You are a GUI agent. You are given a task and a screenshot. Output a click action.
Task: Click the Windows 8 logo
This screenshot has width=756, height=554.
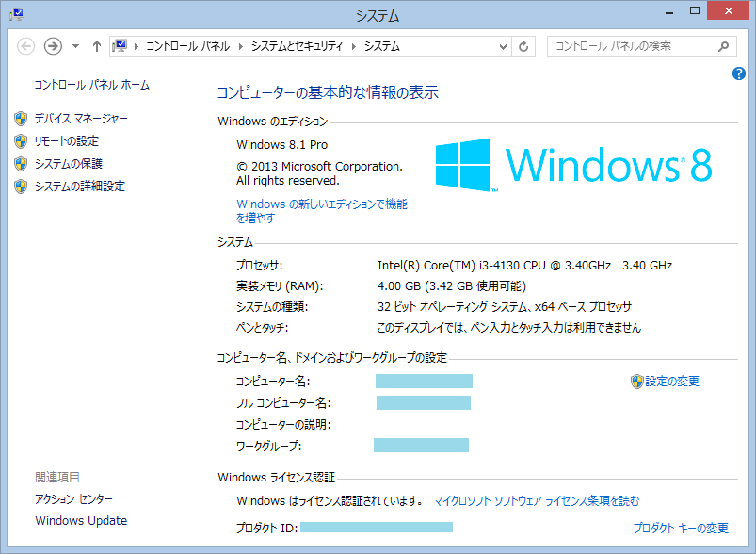click(x=573, y=165)
